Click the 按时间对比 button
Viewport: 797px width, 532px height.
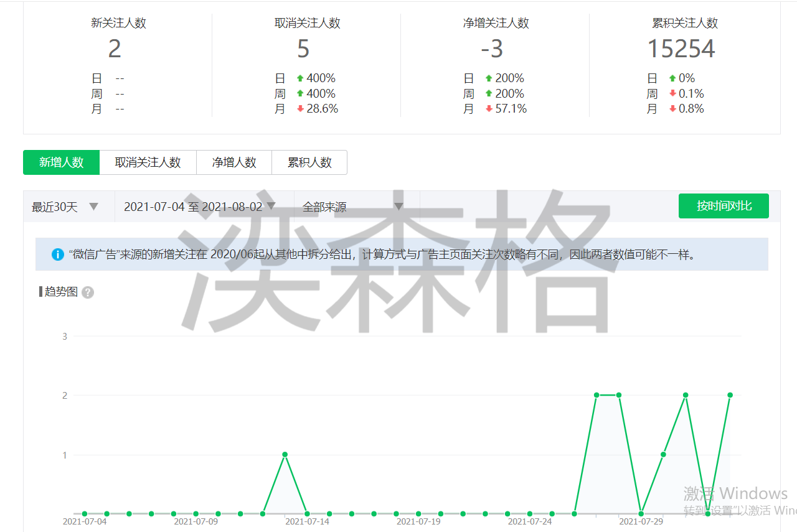tap(724, 206)
